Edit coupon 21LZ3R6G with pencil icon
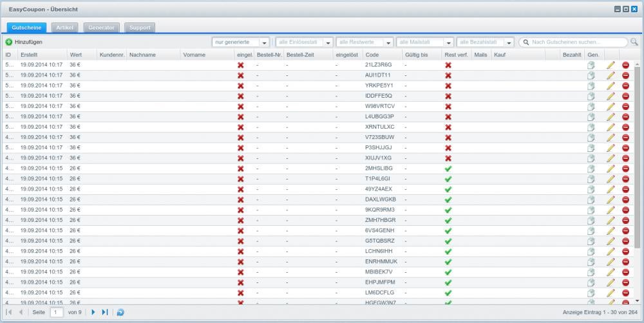The height and width of the screenshot is (323, 644). 611,65
